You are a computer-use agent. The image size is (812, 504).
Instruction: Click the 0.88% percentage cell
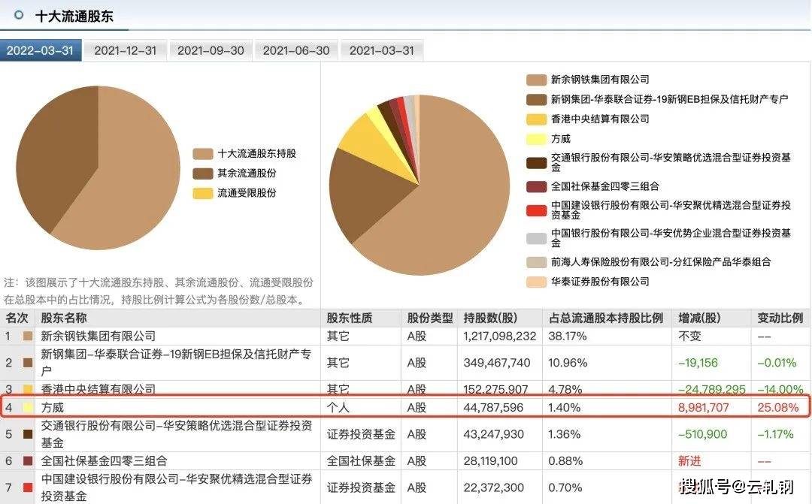tap(565, 460)
